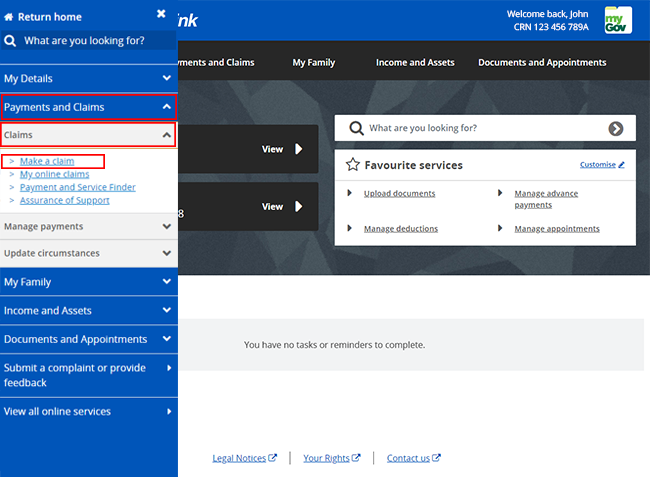
Task: Select Income and Assets in top navigation
Action: (x=415, y=63)
